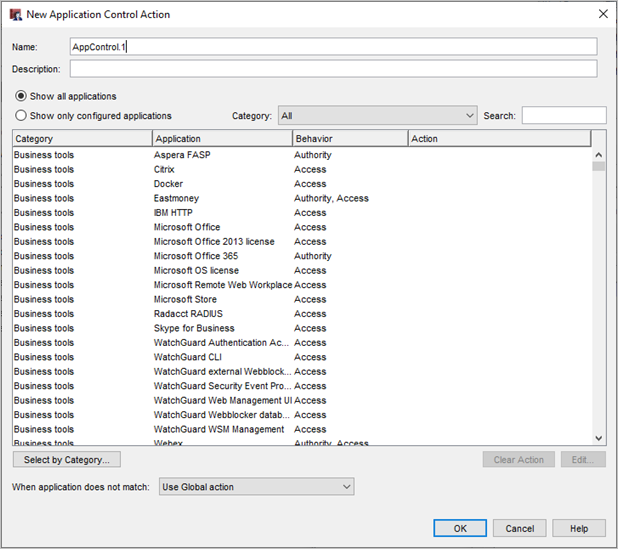
Task: Sort by the Application column header
Action: click(222, 139)
